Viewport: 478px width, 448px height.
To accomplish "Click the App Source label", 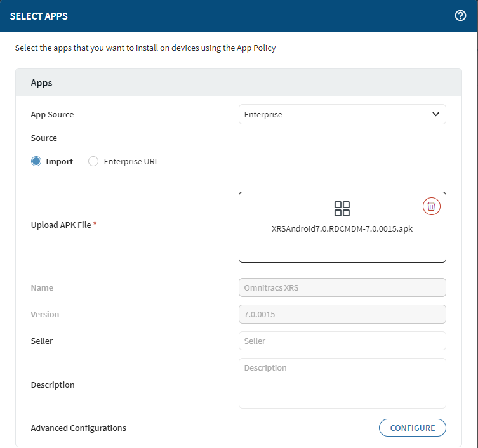I will [53, 114].
